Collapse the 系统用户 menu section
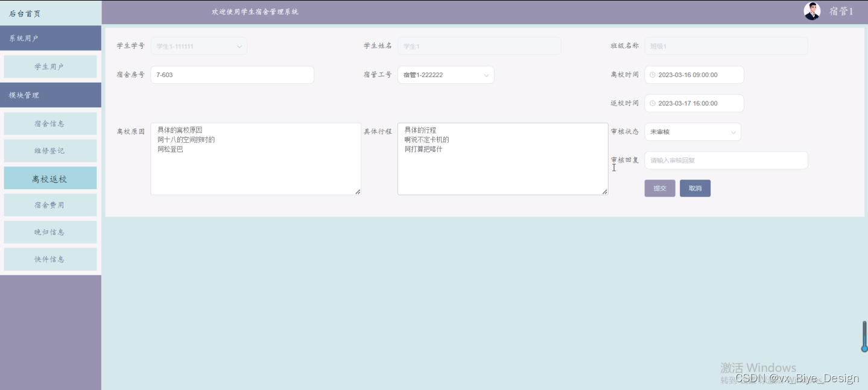Viewport: 868px width, 390px height. 51,38
